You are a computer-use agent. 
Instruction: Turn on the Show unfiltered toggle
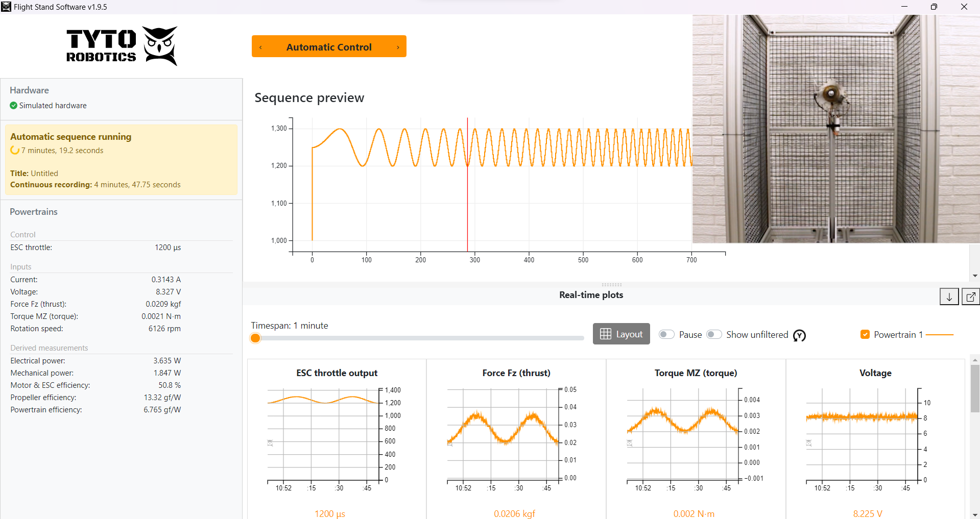click(714, 334)
